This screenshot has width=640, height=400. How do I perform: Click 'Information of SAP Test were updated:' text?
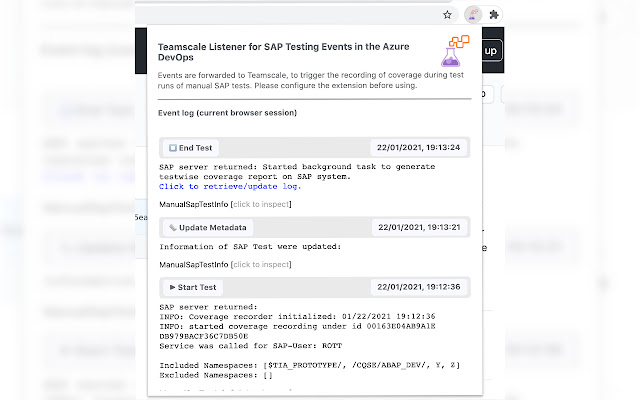coord(250,247)
